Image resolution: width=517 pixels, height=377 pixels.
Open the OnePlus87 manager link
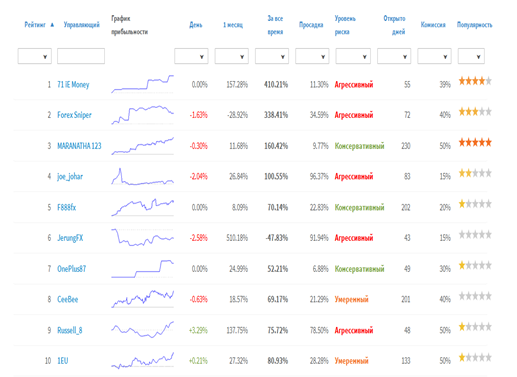click(72, 269)
